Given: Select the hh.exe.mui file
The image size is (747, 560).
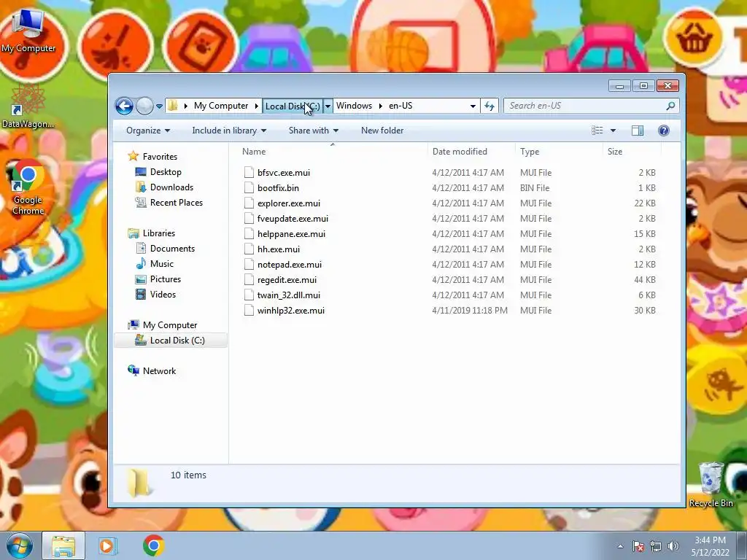Looking at the screenshot, I should 279,249.
